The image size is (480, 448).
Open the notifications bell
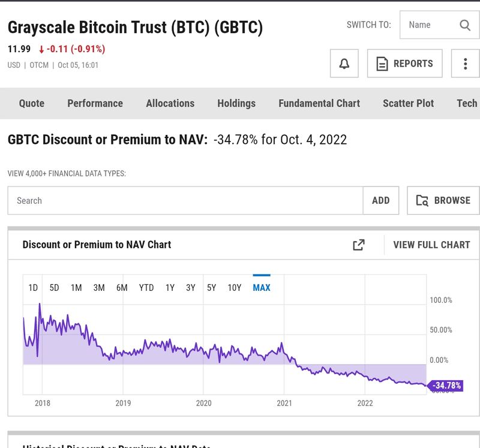pyautogui.click(x=343, y=63)
